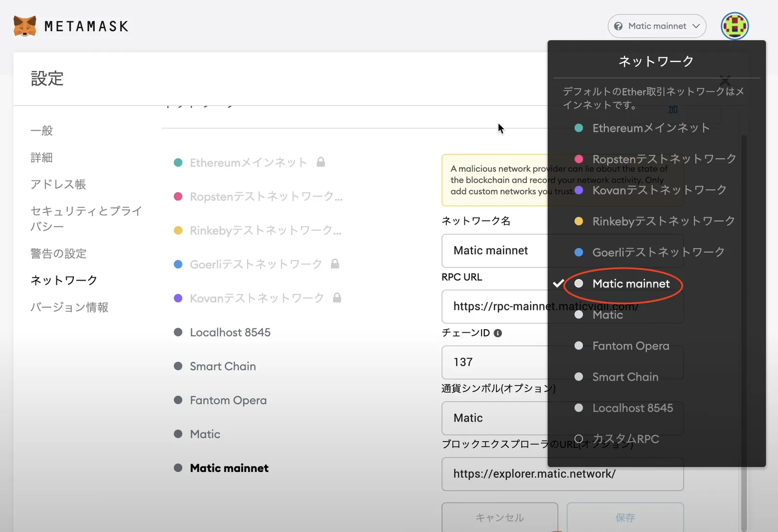The height and width of the screenshot is (532, 778).
Task: Select Fantom Opera in the settings list
Action: pyautogui.click(x=220, y=400)
